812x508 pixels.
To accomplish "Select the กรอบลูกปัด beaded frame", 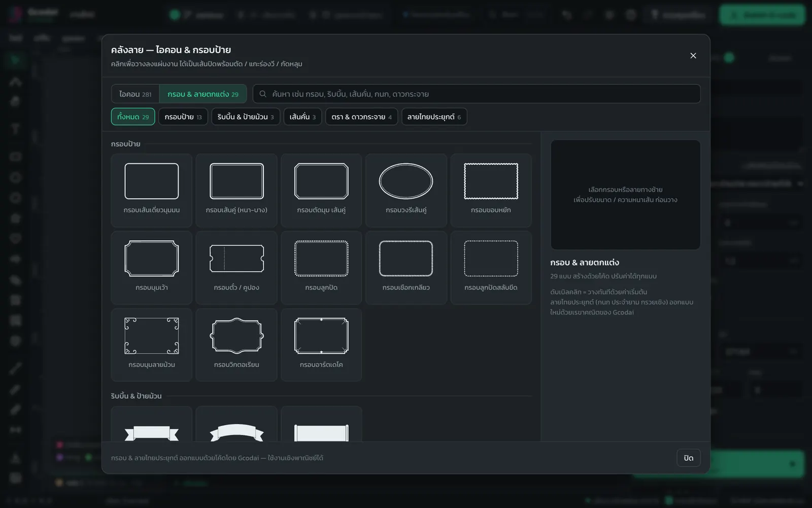I will 321,268.
